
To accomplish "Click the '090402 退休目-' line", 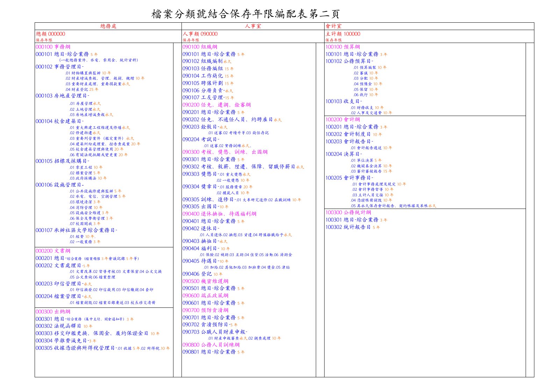I will (201, 228).
